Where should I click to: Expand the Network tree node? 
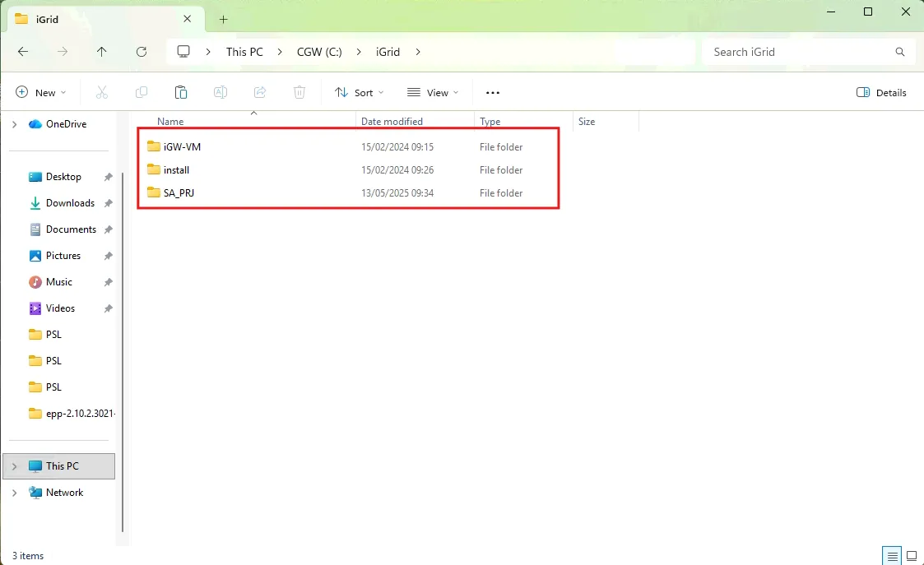point(15,493)
